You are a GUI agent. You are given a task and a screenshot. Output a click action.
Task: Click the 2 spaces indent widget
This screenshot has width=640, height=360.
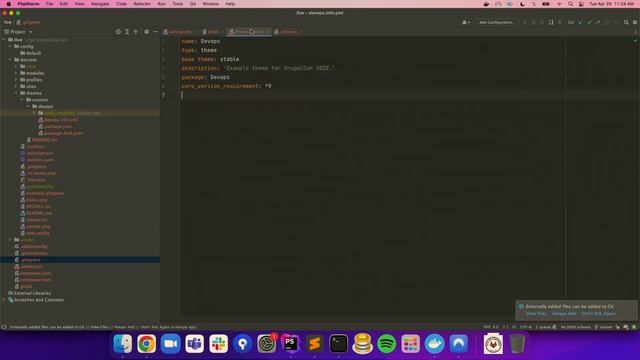[543, 327]
